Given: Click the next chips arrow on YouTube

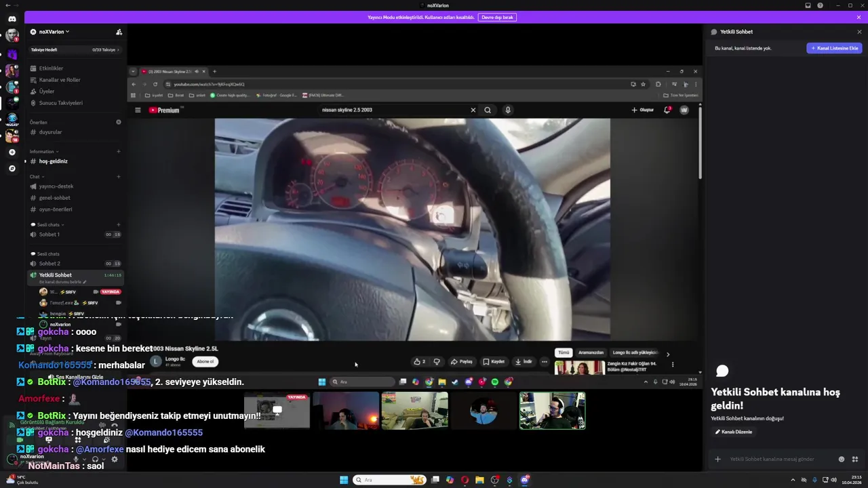Looking at the screenshot, I should pos(667,354).
